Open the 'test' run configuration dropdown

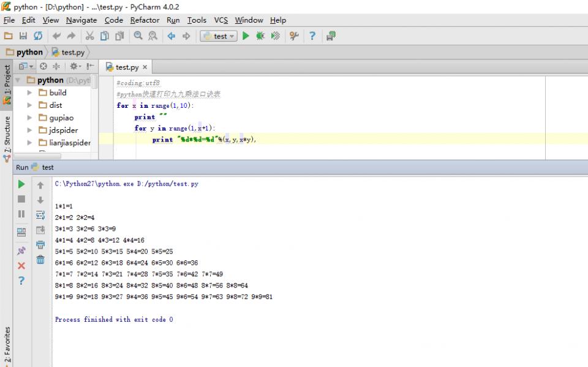coord(219,36)
